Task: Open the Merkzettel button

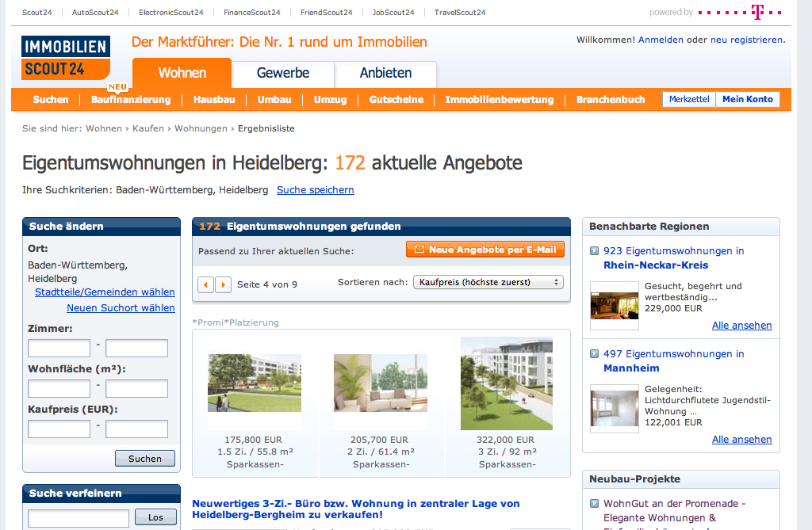Action: tap(689, 99)
